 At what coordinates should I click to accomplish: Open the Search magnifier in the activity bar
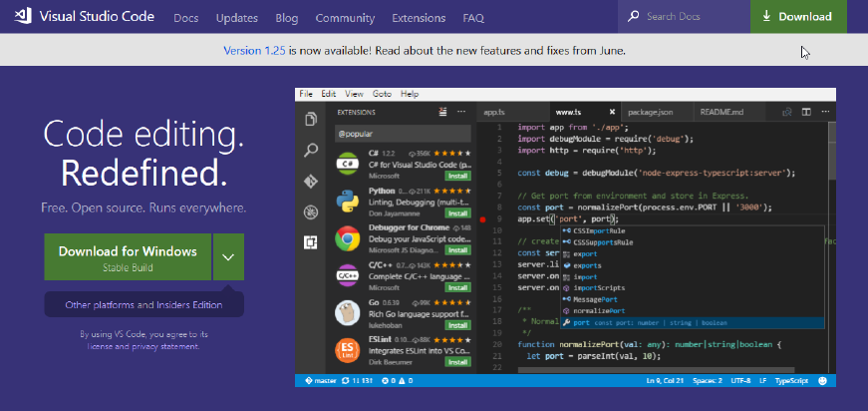point(311,150)
